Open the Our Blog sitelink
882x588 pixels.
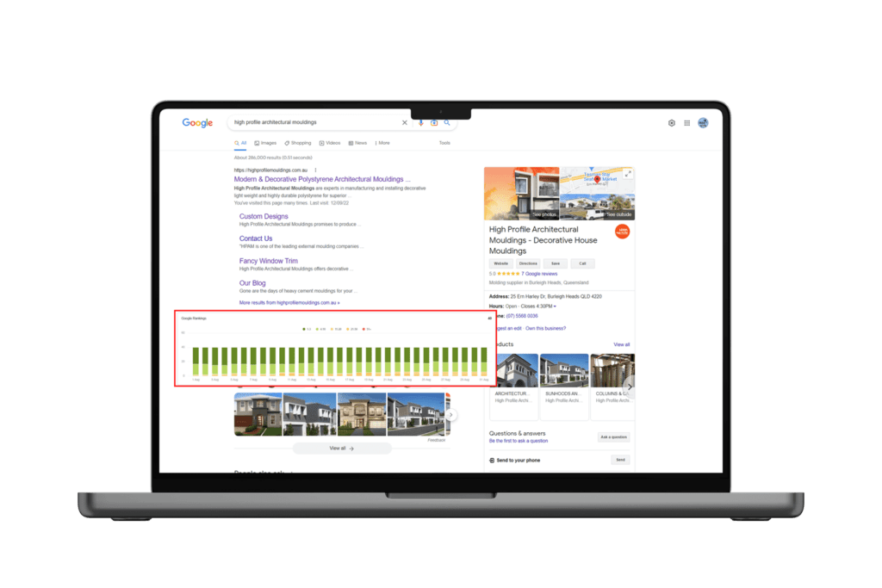tap(252, 283)
